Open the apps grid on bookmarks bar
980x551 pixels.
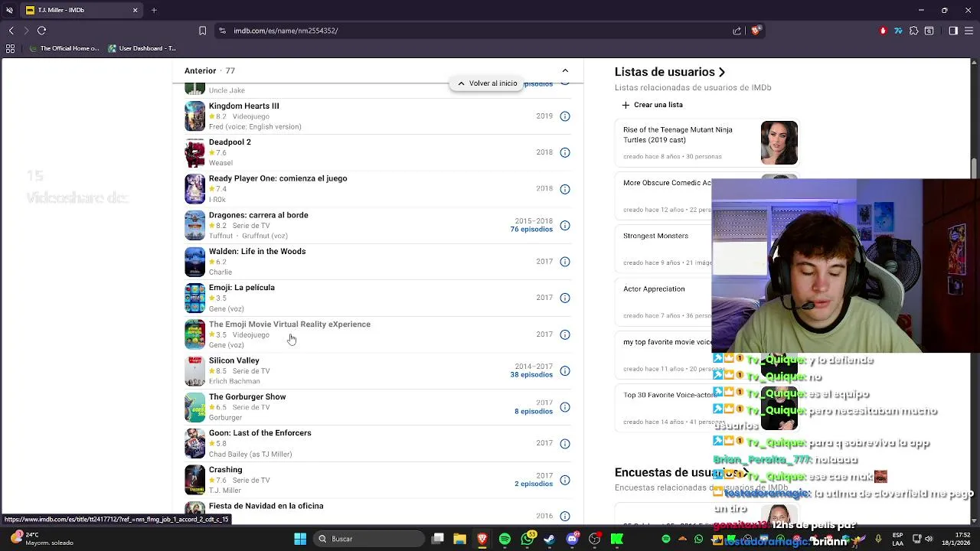(x=10, y=48)
